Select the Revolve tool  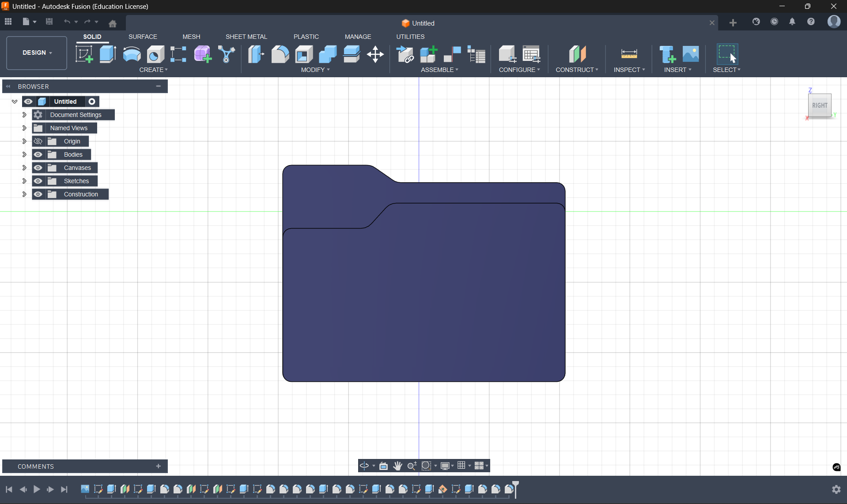pos(132,54)
